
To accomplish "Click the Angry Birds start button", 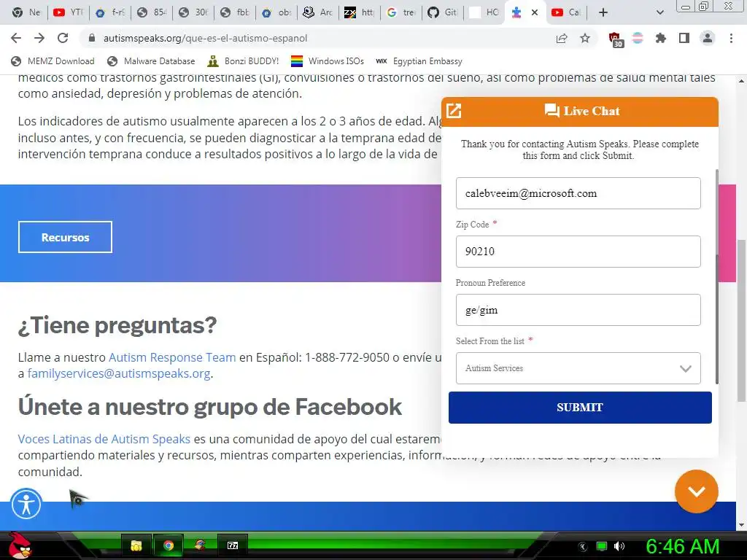I will pyautogui.click(x=19, y=545).
